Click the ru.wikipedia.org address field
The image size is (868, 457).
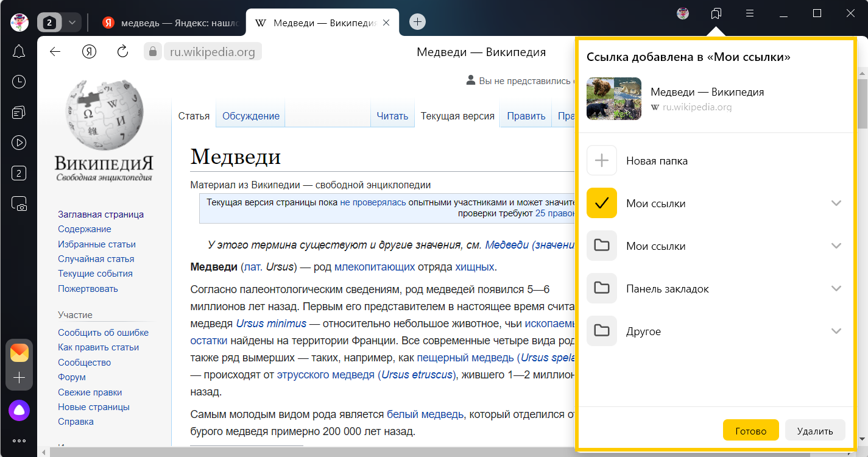tap(213, 51)
